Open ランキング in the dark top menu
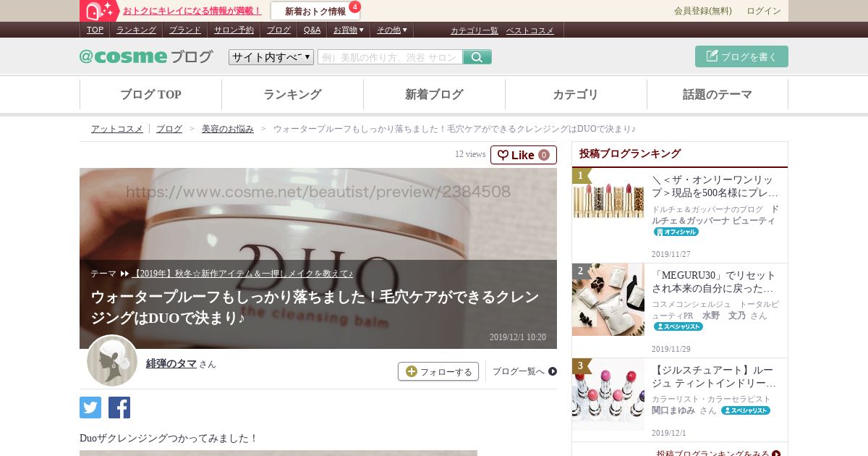This screenshot has width=868, height=456. pyautogui.click(x=136, y=30)
